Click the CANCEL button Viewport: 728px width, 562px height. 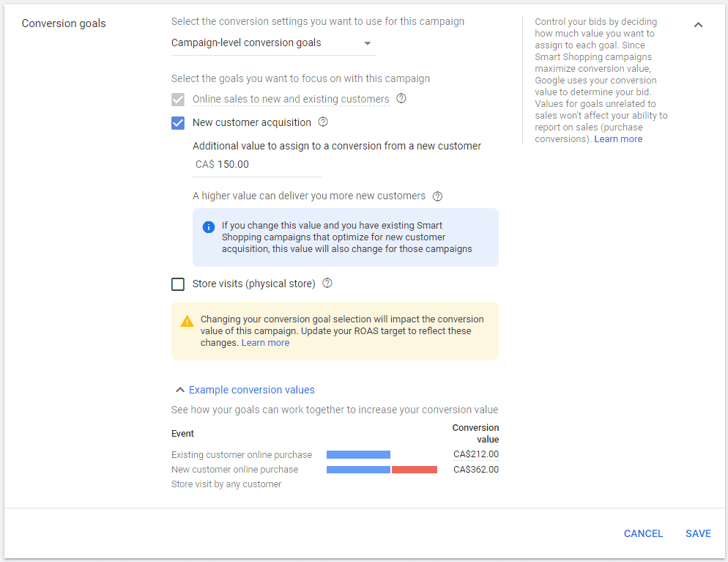click(643, 533)
